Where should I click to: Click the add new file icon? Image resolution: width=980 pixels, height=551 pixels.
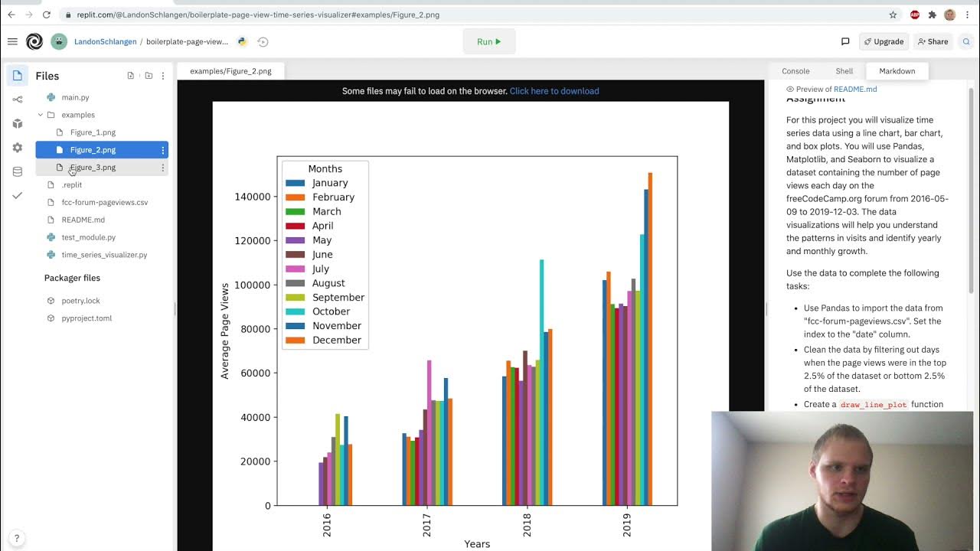point(131,76)
